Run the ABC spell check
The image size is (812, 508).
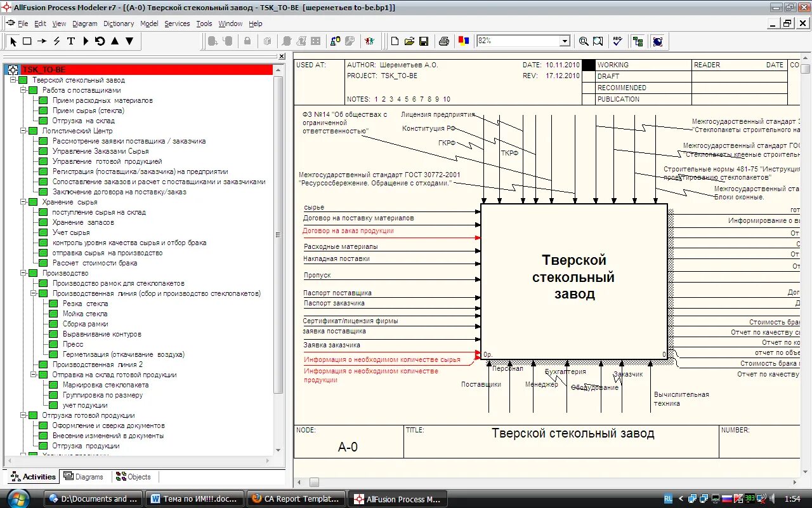[618, 41]
